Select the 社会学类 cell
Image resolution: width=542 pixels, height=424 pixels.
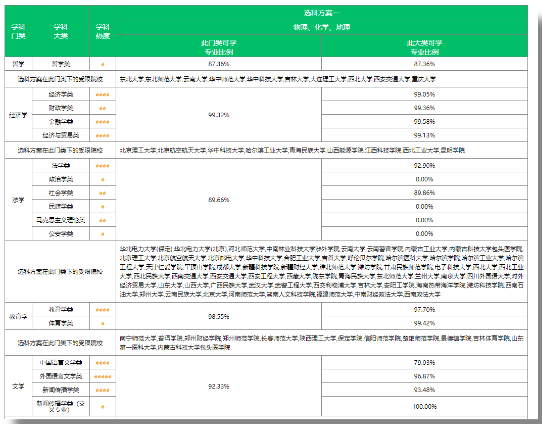tap(60, 193)
